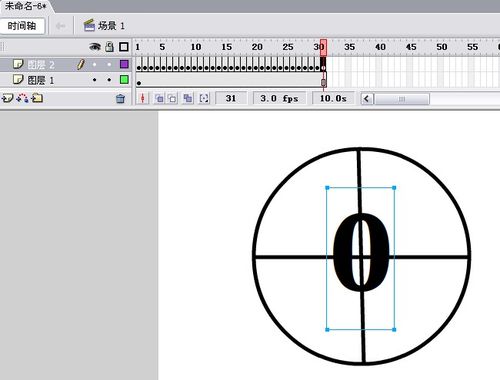500x380 pixels.
Task: Select the 未命名-6 document tab
Action: [25, 6]
